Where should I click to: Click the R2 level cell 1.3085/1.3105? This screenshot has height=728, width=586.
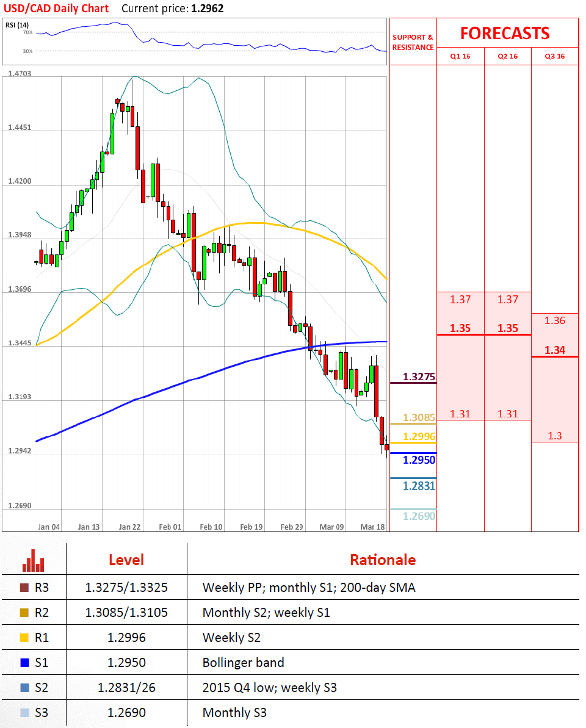126,613
